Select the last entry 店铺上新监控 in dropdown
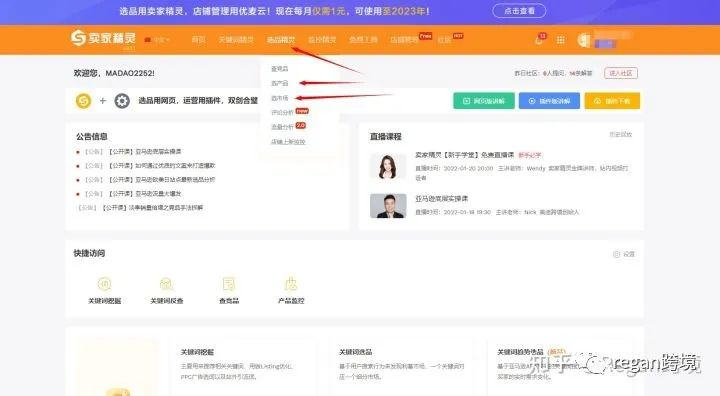This screenshot has width=720, height=396. pos(288,142)
